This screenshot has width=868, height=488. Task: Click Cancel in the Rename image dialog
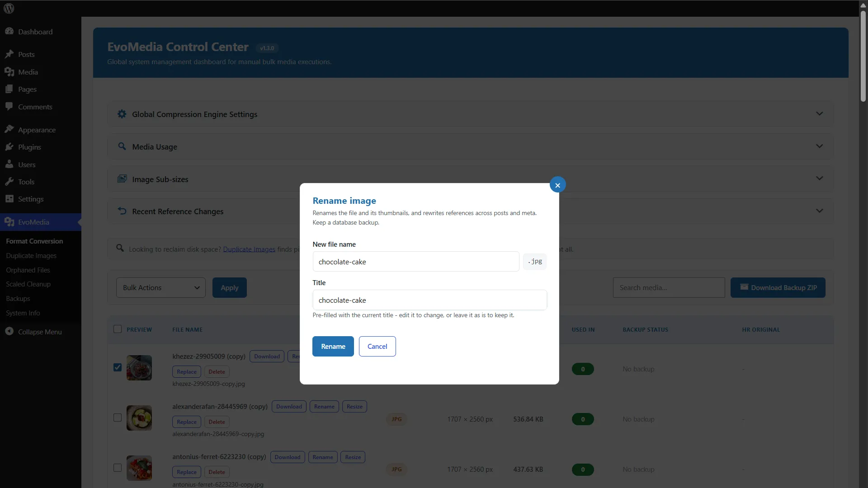tap(377, 347)
